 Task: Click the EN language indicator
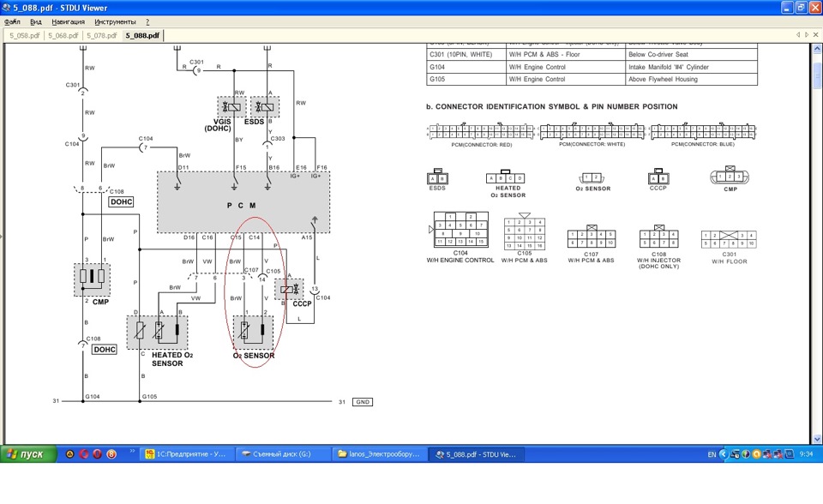(x=712, y=454)
